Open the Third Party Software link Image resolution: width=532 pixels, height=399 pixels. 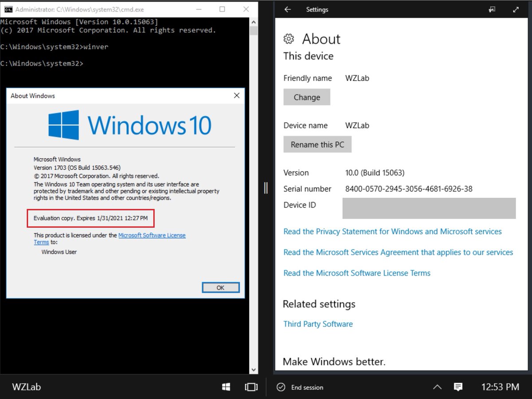(x=318, y=324)
